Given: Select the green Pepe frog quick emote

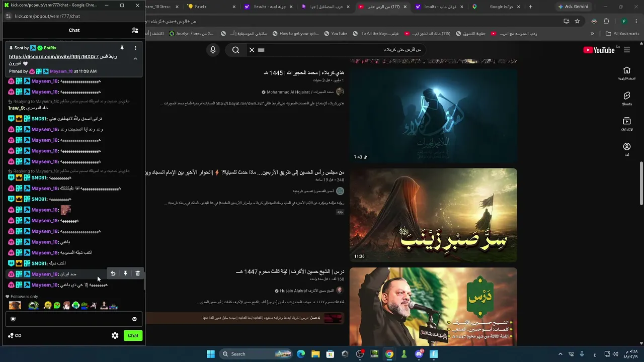Looking at the screenshot, I should 34,305.
